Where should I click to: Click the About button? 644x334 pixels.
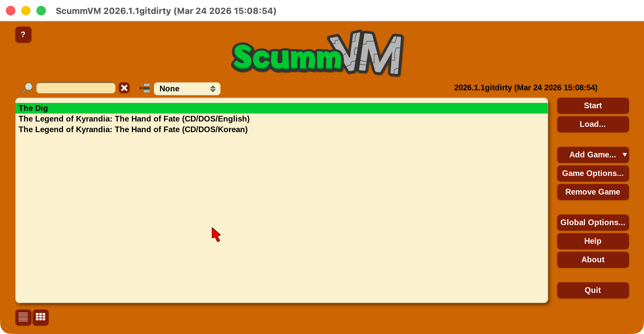tap(593, 260)
